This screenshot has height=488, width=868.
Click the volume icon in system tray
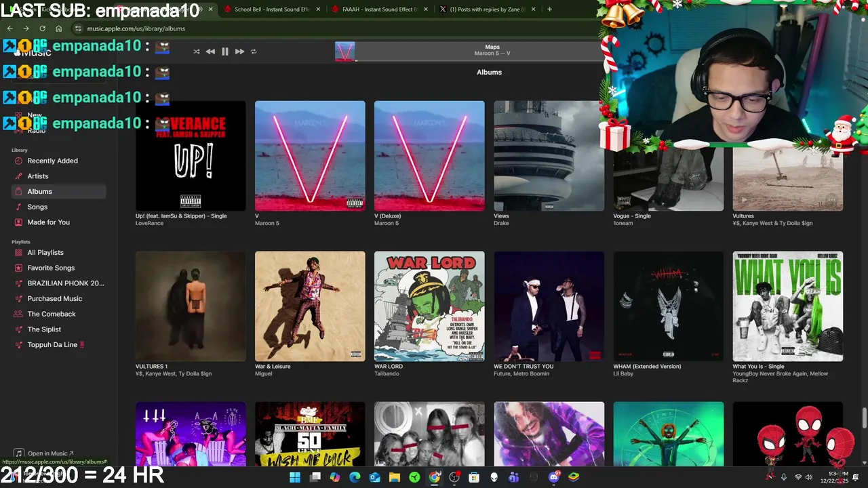coord(808,477)
